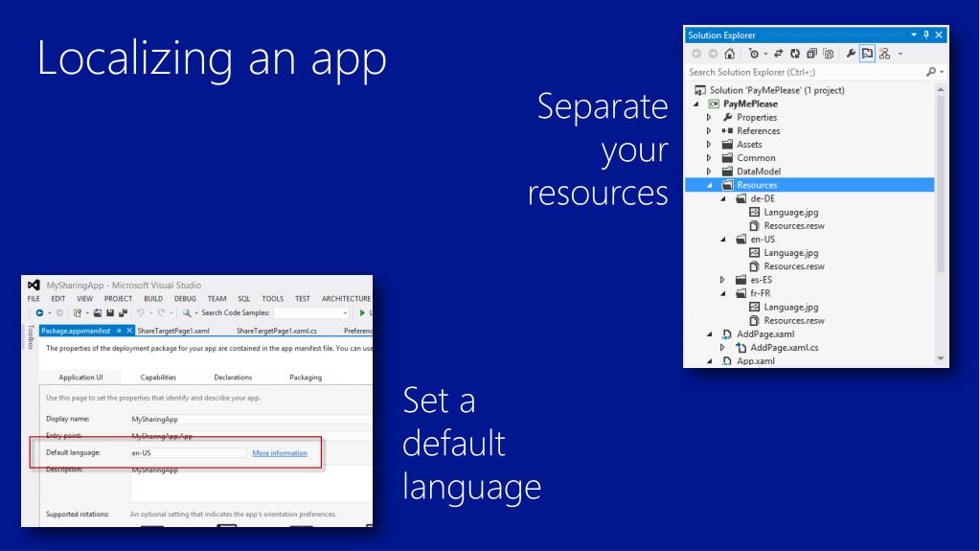The width and height of the screenshot is (980, 551).
Task: Click scroll down arrow in Solution Explorer
Action: click(x=941, y=359)
